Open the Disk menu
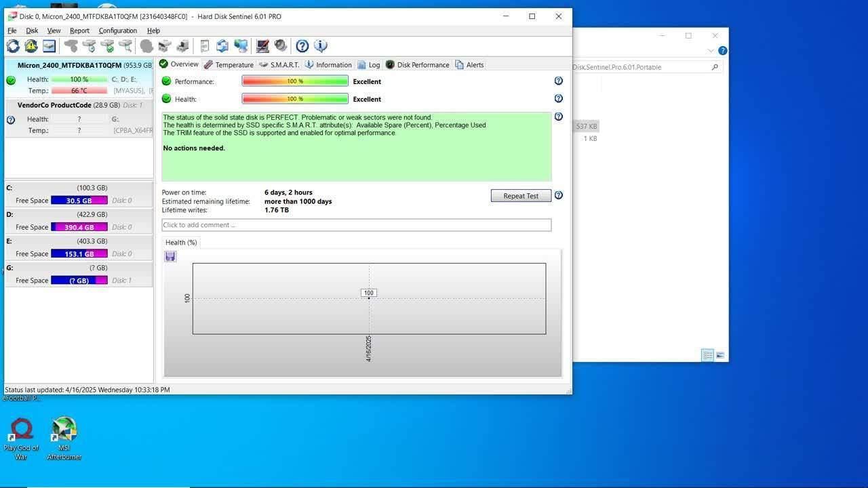The height and width of the screenshot is (488, 868). click(x=32, y=30)
